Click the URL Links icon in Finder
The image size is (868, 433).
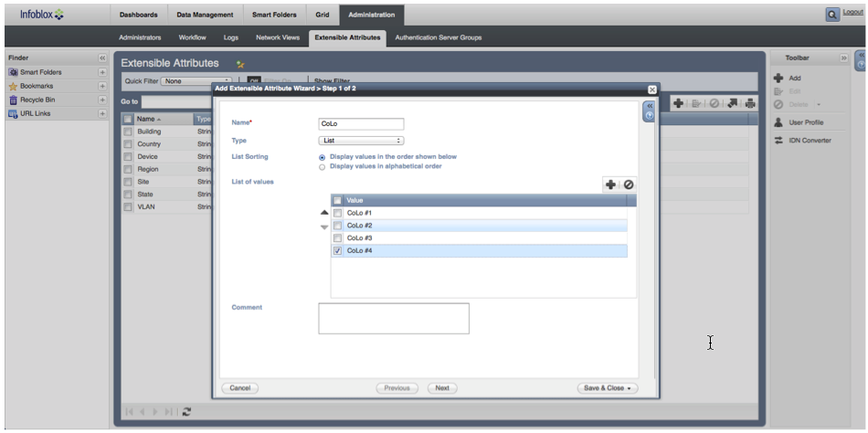tap(14, 113)
